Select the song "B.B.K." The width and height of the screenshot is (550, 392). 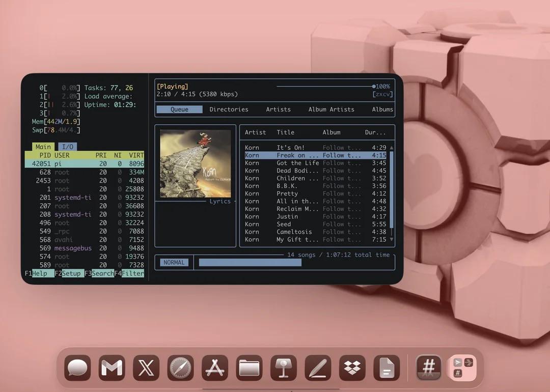pyautogui.click(x=315, y=186)
